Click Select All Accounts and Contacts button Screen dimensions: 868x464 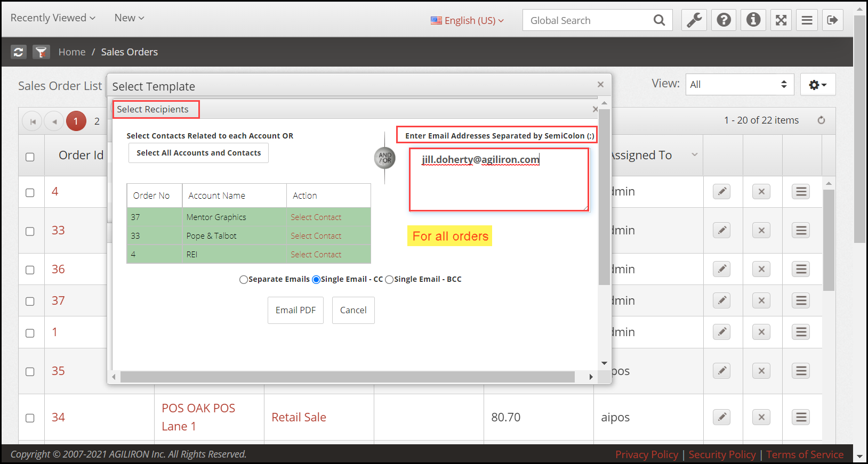[198, 153]
